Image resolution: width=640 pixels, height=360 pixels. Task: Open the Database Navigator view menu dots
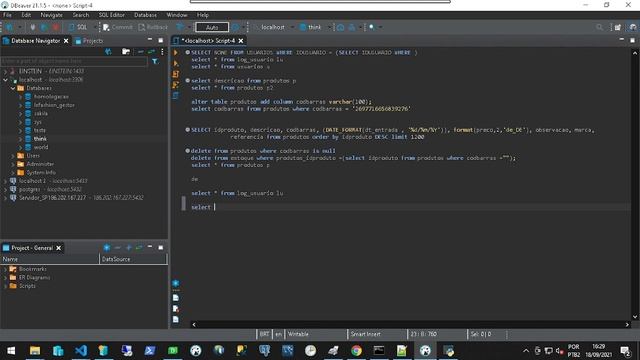pyautogui.click(x=162, y=51)
